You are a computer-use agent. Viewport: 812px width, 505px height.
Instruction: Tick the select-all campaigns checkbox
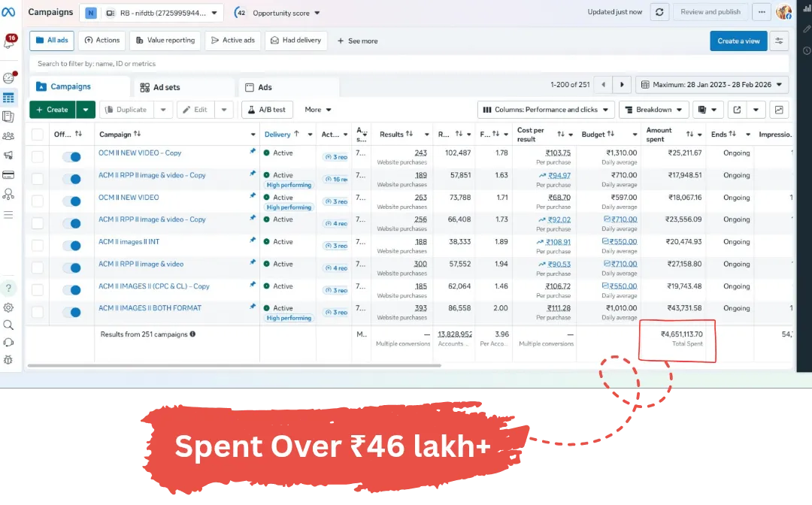click(x=38, y=134)
